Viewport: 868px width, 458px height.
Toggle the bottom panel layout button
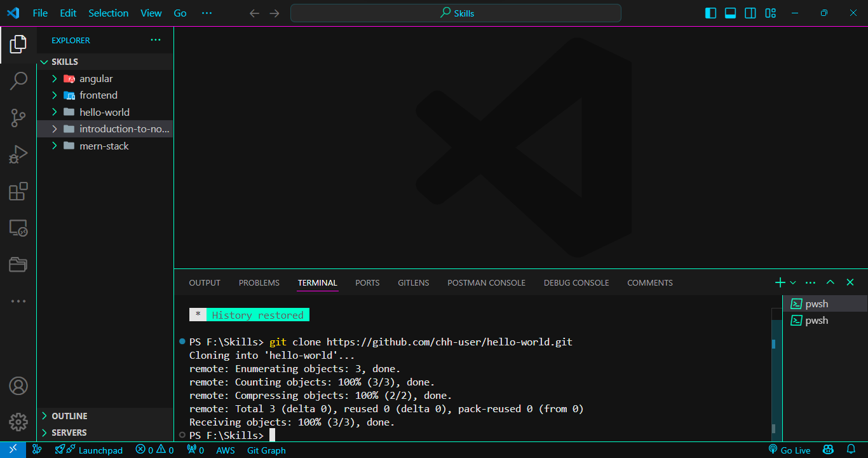731,13
